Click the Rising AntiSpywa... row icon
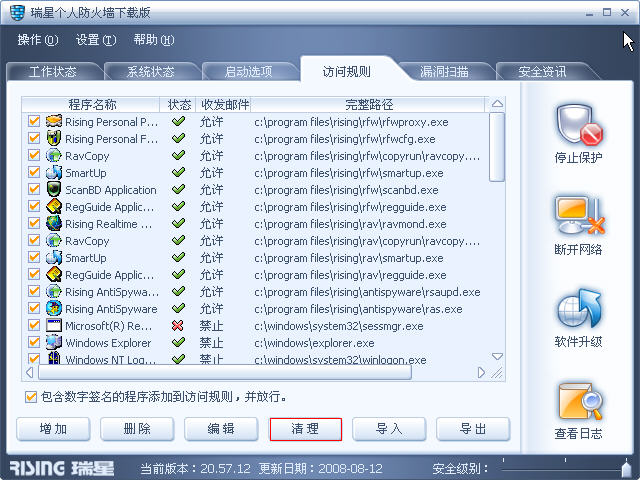This screenshot has width=640, height=480. click(x=54, y=291)
